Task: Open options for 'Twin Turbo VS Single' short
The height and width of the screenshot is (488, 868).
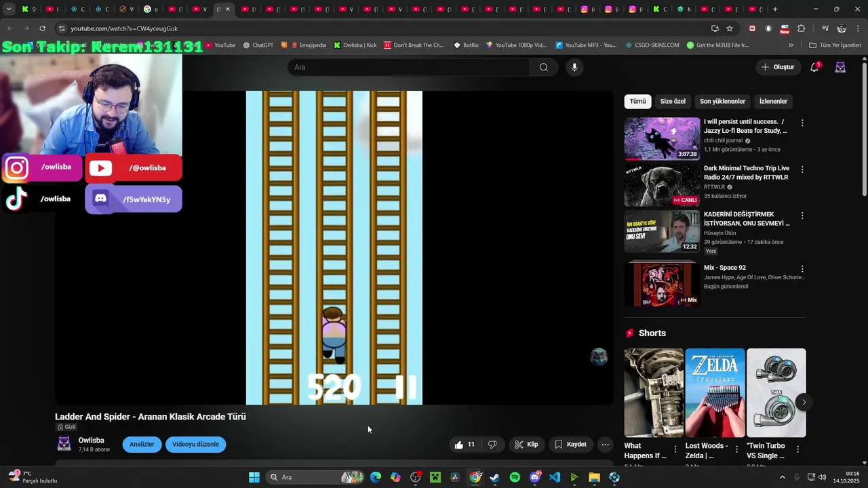Action: tap(797, 449)
